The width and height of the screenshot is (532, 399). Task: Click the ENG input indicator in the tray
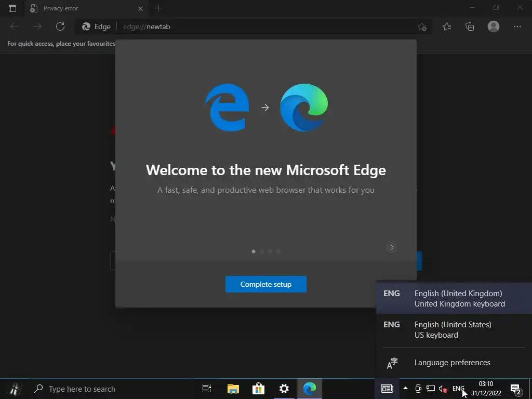click(458, 389)
